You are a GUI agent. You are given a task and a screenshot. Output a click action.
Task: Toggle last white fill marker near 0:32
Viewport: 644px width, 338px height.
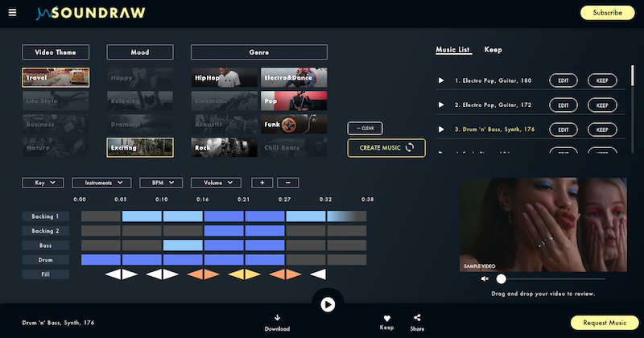click(318, 274)
